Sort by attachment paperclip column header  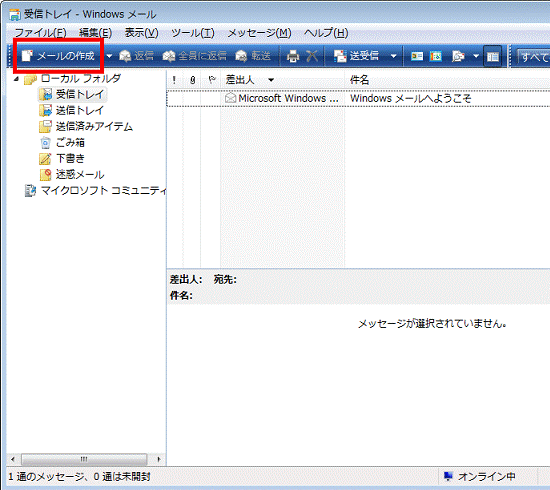click(x=193, y=80)
